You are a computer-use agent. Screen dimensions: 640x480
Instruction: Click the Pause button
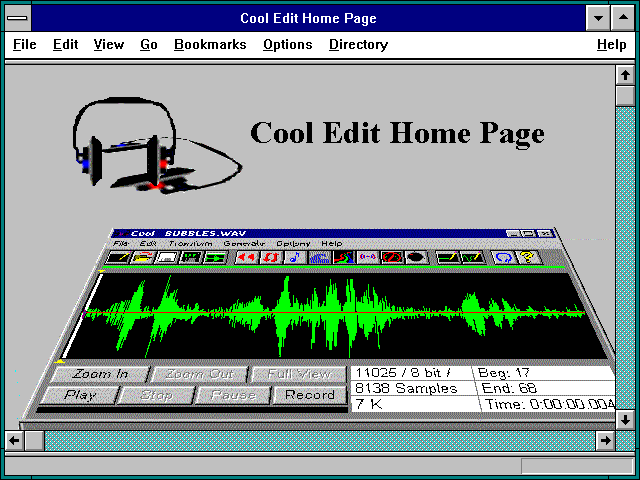(x=233, y=395)
